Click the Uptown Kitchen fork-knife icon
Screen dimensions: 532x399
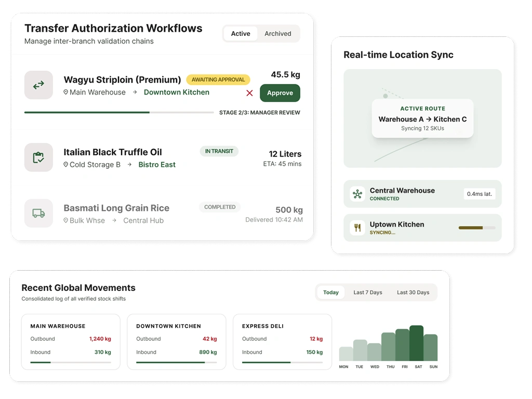pyautogui.click(x=357, y=228)
